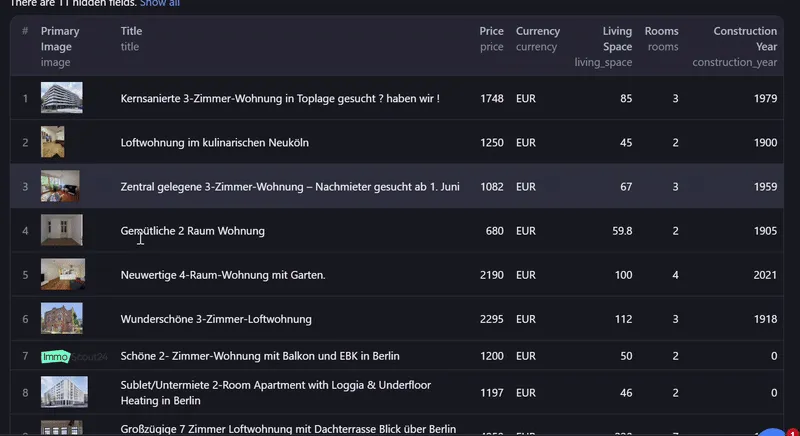Click living space value 112

tap(623, 319)
